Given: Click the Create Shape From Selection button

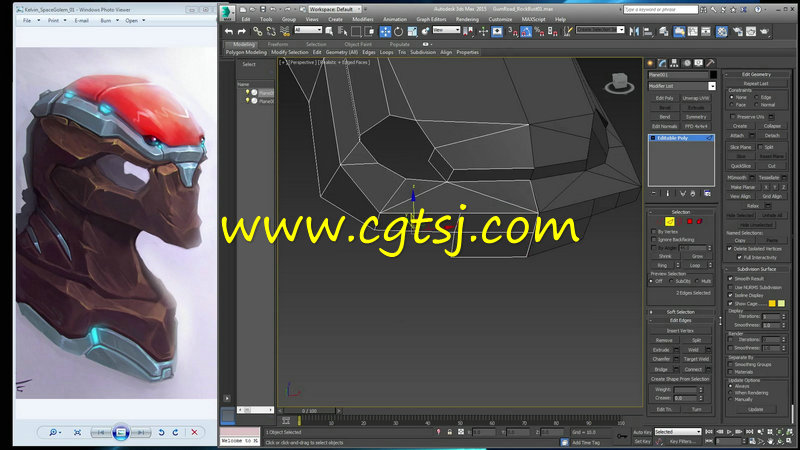Looking at the screenshot, I should pos(680,379).
